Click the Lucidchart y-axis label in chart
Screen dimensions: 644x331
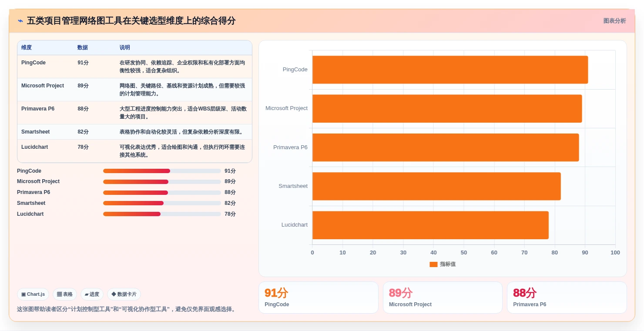(294, 225)
